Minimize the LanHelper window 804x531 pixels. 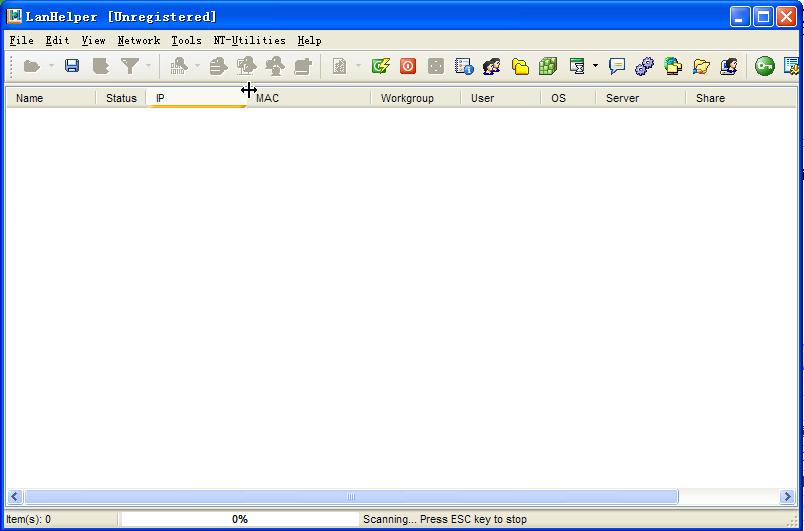click(740, 17)
